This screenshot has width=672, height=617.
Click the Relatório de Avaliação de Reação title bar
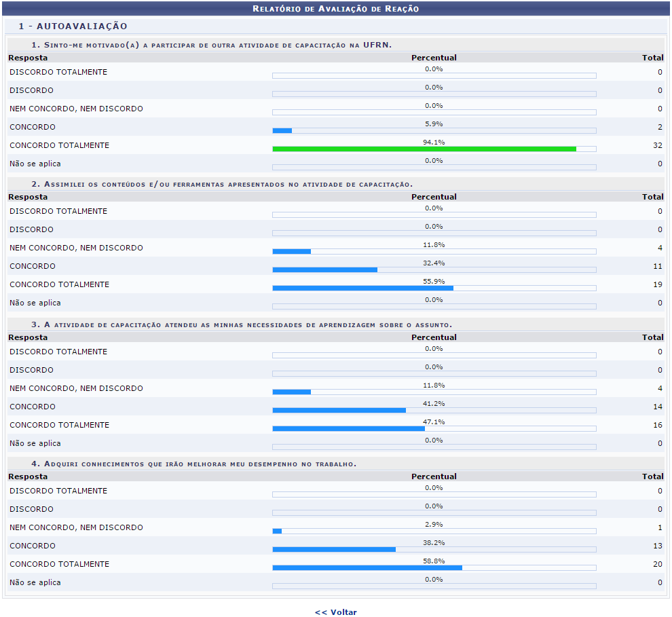(x=335, y=9)
